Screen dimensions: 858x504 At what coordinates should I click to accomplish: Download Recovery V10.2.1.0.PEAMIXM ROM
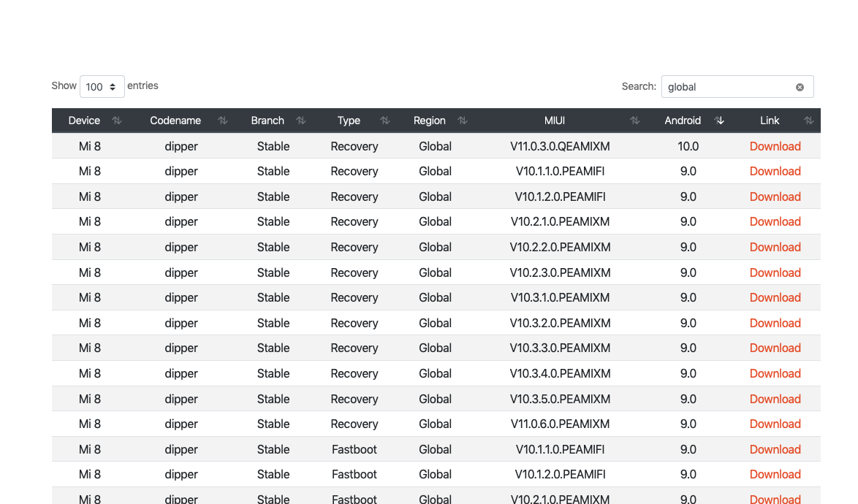click(775, 221)
